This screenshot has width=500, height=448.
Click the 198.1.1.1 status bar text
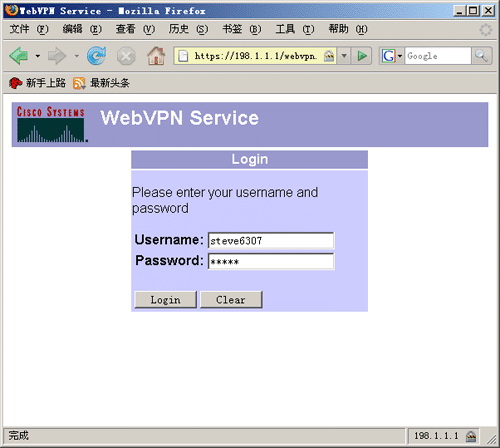click(436, 436)
